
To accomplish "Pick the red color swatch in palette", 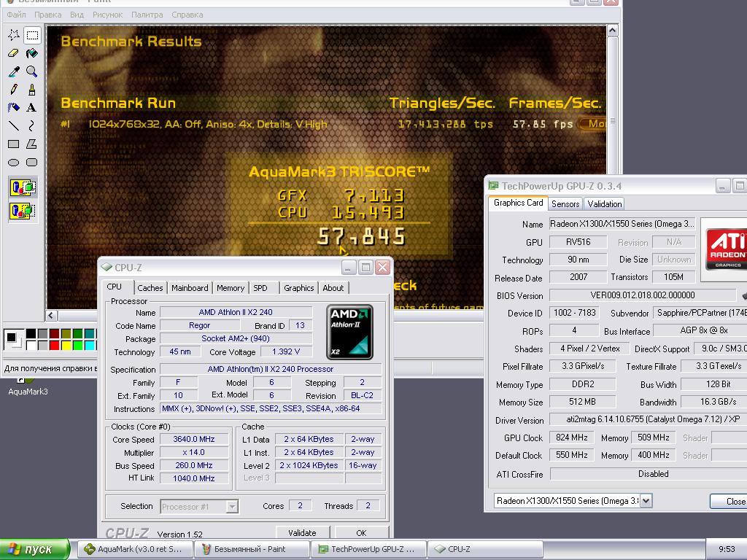I will (x=54, y=345).
